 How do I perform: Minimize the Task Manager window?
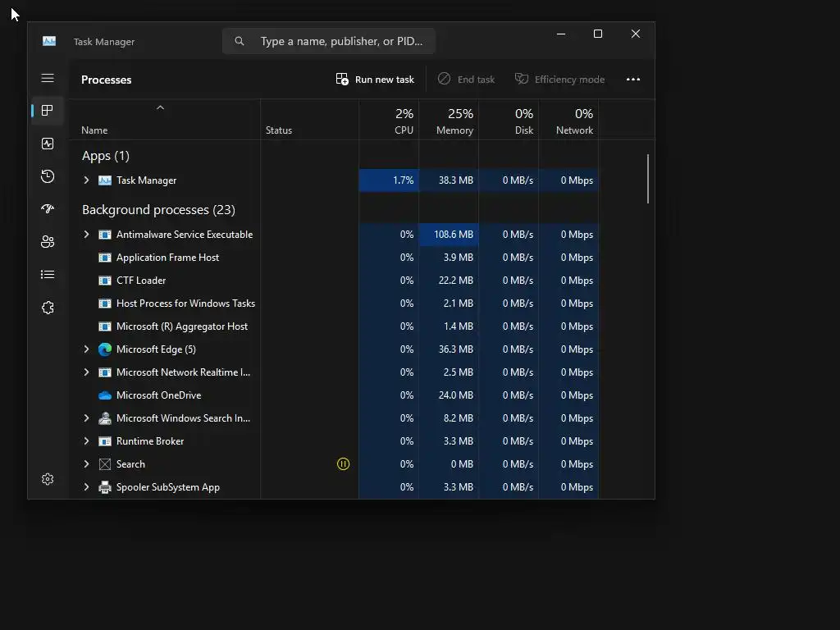pyautogui.click(x=561, y=34)
